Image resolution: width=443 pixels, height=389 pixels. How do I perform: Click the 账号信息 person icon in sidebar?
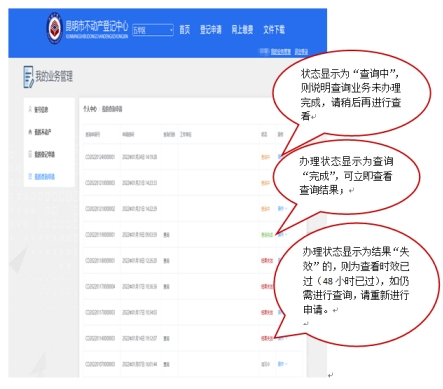30,109
